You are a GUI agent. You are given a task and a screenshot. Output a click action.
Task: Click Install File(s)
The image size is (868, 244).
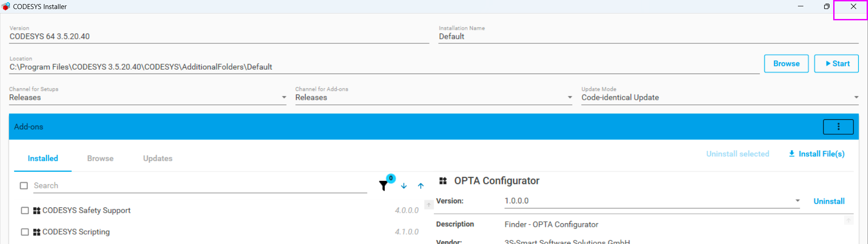816,154
